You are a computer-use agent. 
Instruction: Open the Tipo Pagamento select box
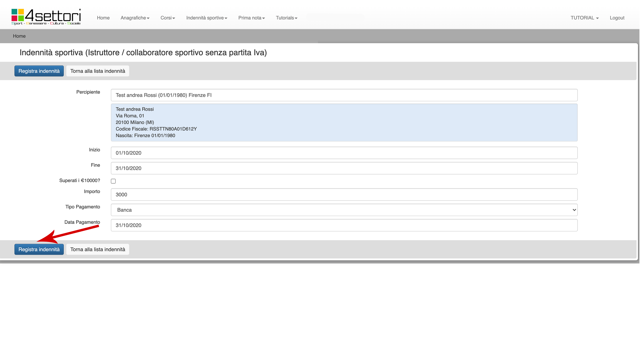coord(344,210)
